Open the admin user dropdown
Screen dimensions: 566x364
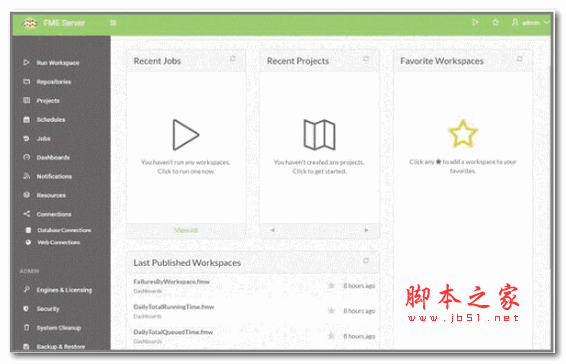tap(530, 22)
